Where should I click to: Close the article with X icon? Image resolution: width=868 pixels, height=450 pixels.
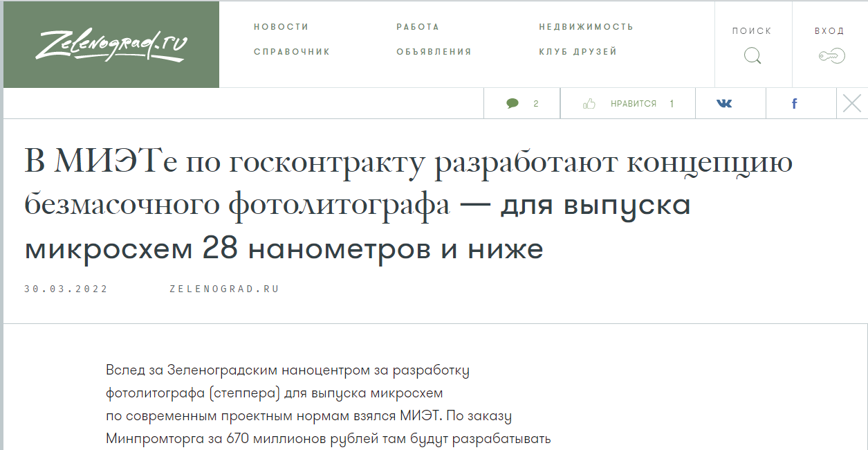pyautogui.click(x=852, y=104)
